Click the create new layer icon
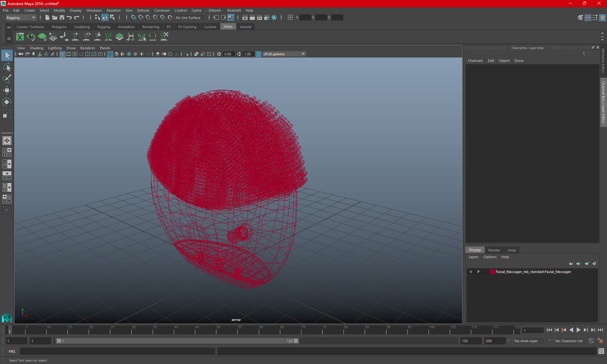The height and width of the screenshot is (364, 607). tap(587, 264)
